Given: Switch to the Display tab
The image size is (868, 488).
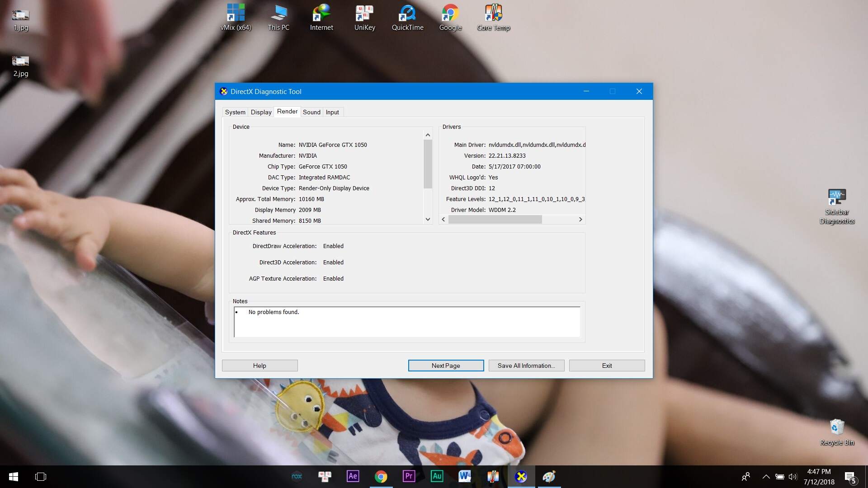Looking at the screenshot, I should pyautogui.click(x=261, y=112).
